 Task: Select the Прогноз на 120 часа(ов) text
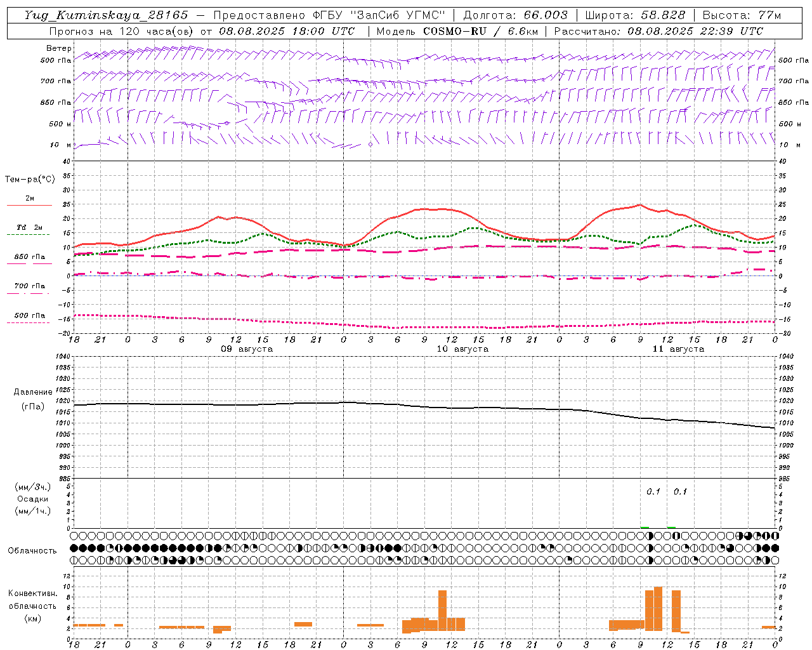pyautogui.click(x=122, y=31)
